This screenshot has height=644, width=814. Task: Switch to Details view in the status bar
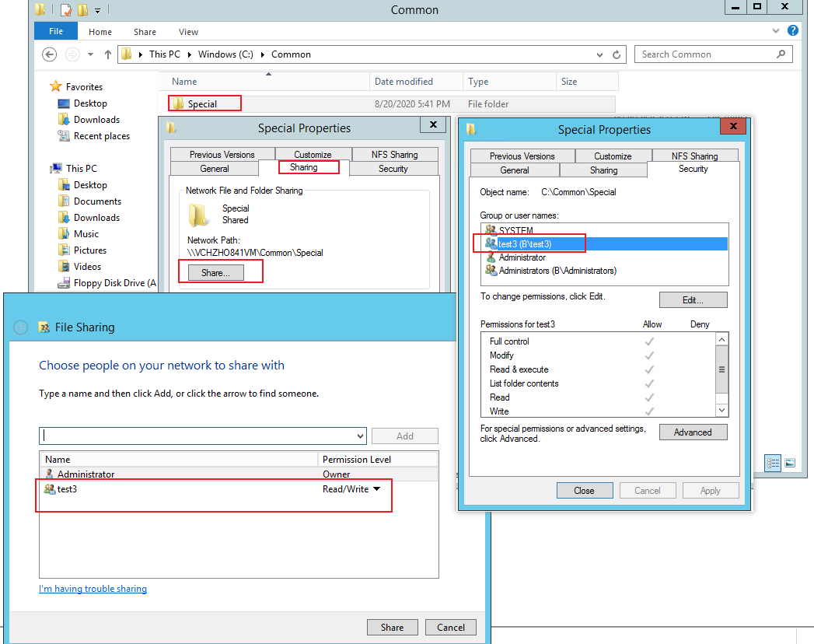coord(773,463)
